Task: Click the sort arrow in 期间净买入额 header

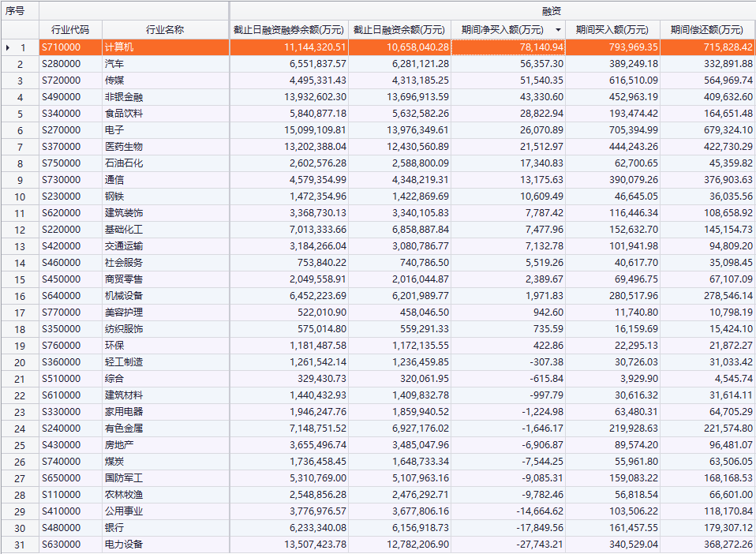Action: (x=559, y=30)
